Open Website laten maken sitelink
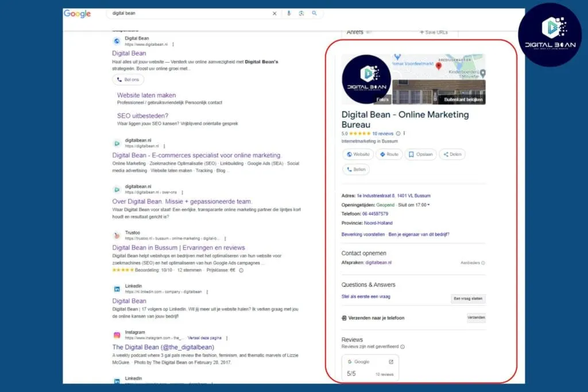The height and width of the screenshot is (392, 588). tap(146, 95)
